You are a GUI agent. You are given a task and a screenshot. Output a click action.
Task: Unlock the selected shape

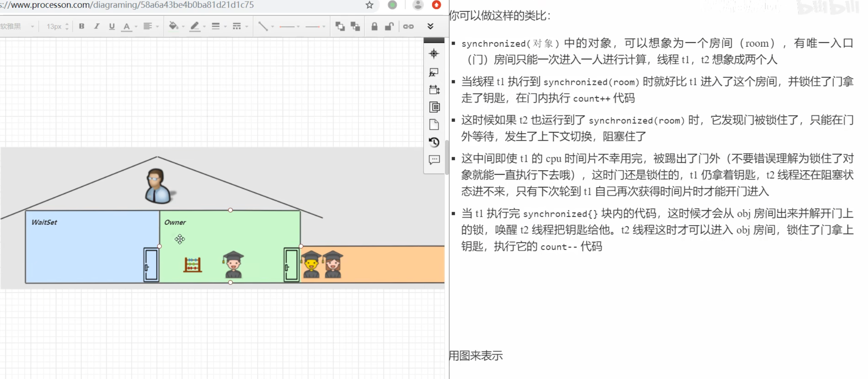[x=389, y=26]
